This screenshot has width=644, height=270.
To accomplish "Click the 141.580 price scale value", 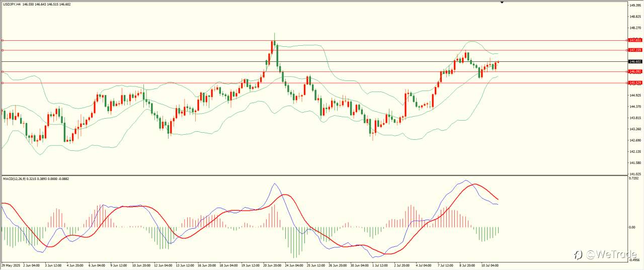I will (x=635, y=162).
